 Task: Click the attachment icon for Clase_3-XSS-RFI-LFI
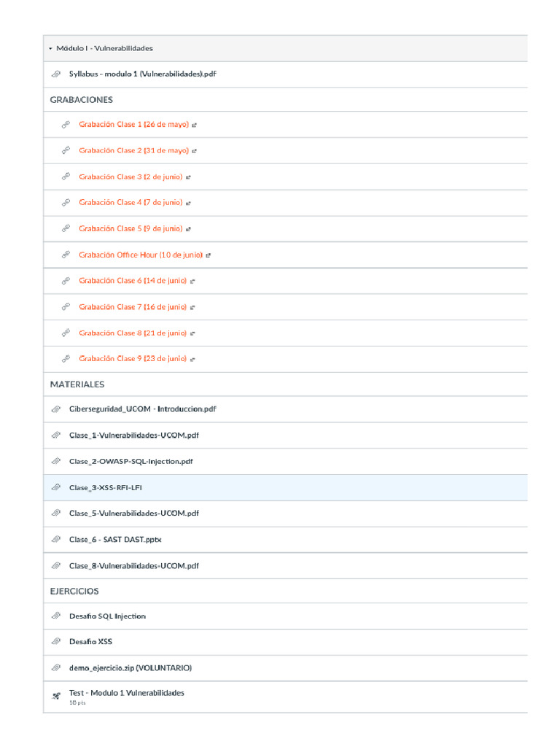56,487
